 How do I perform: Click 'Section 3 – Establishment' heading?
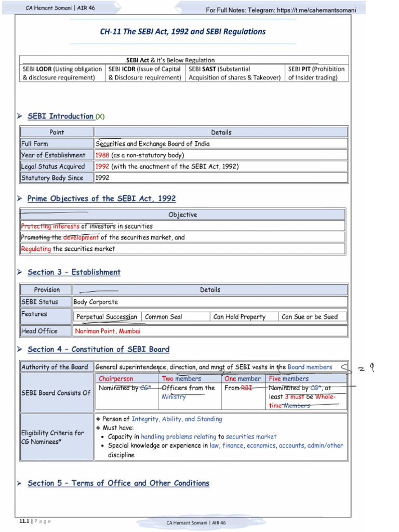coord(74,272)
